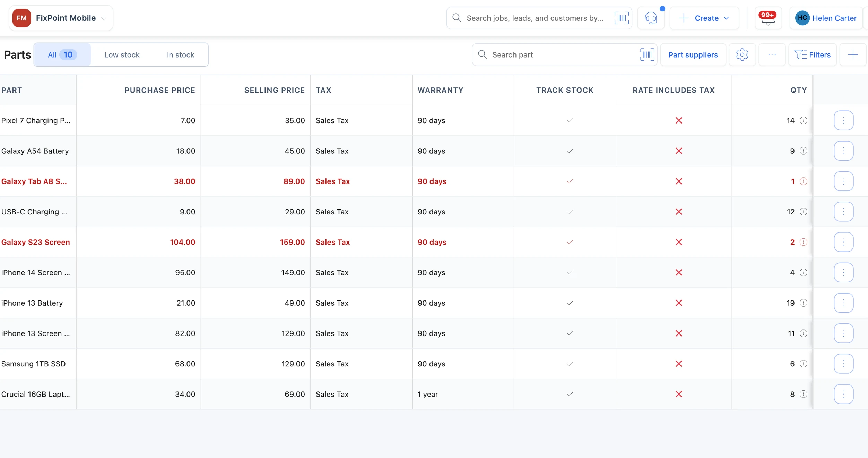The width and height of the screenshot is (868, 458).
Task: Open the horizontal three-dot more options
Action: click(772, 54)
